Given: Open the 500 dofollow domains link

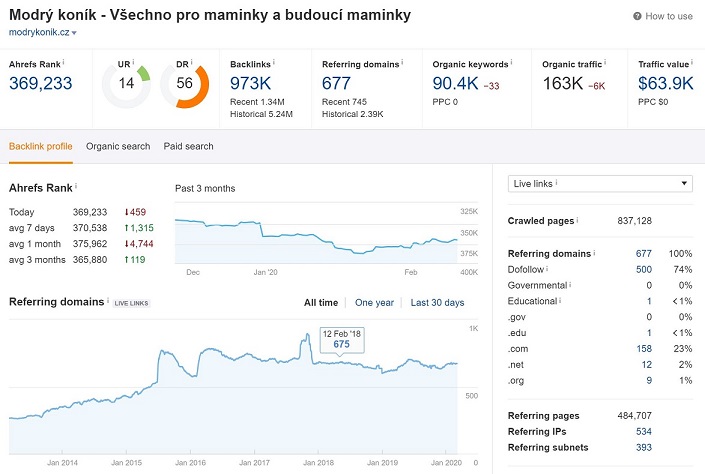Looking at the screenshot, I should (x=643, y=269).
